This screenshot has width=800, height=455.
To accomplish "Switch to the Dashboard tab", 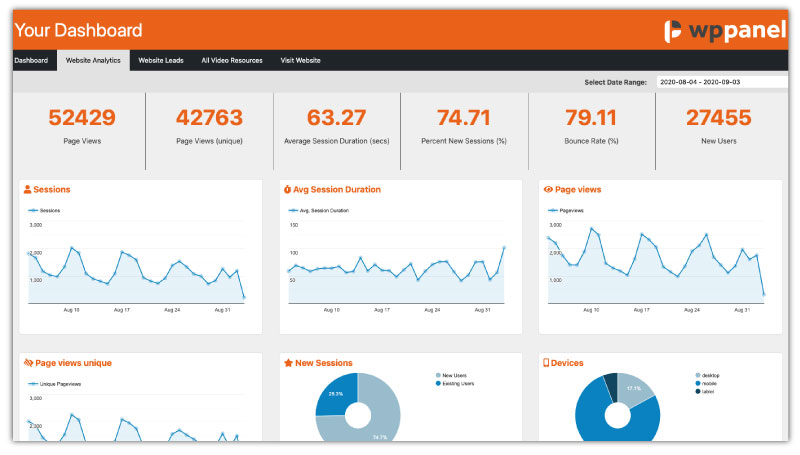I will pyautogui.click(x=31, y=61).
